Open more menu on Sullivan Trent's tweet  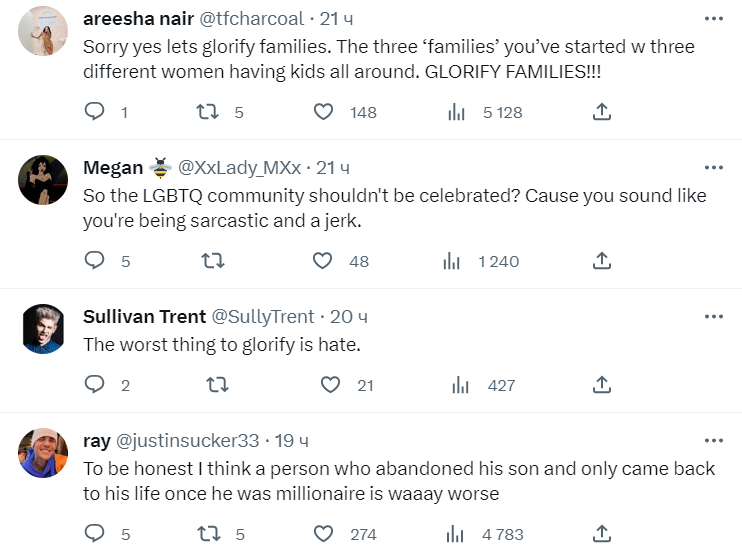click(713, 316)
